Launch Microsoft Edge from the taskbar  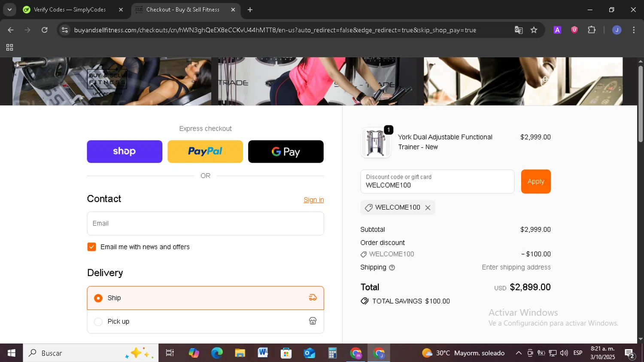click(x=217, y=353)
